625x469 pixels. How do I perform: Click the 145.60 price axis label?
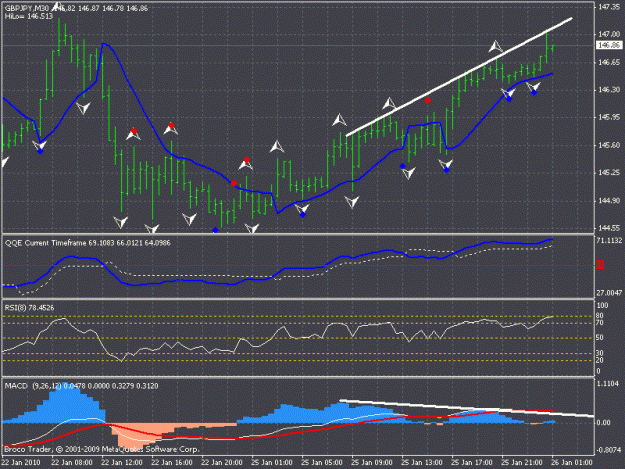point(609,145)
